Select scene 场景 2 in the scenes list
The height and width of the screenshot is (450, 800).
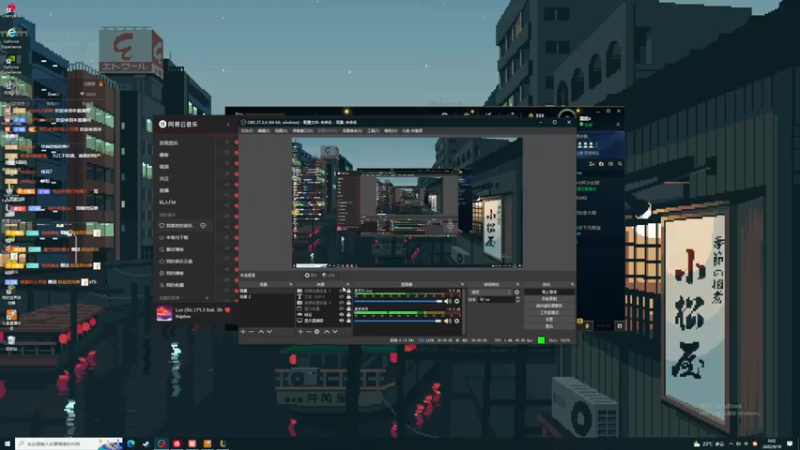click(265, 297)
